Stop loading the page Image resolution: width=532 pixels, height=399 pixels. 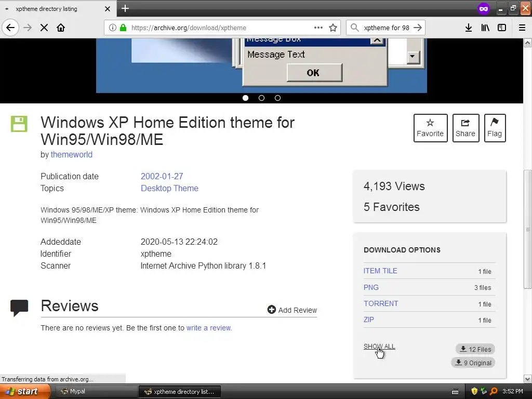click(x=44, y=28)
